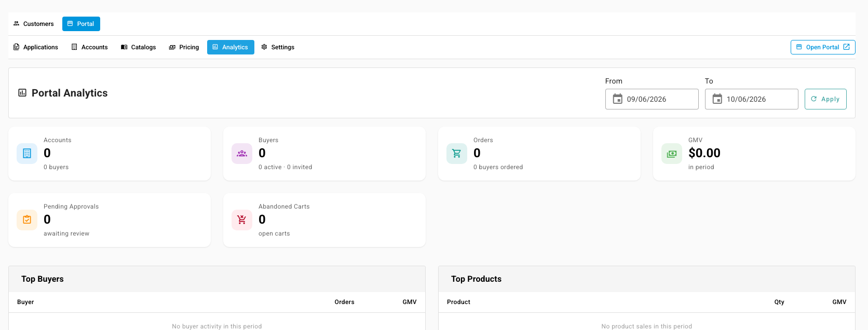Viewport: 868px width, 330px height.
Task: Click 'in period' text under GMV
Action: (701, 167)
